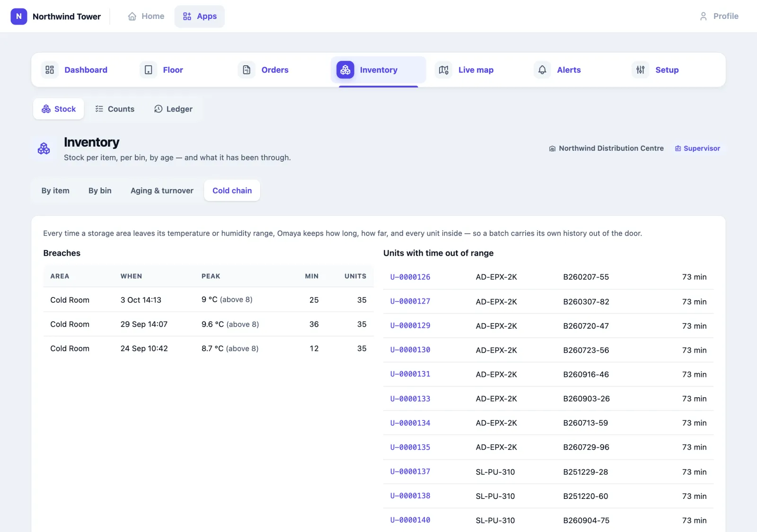This screenshot has height=532, width=757.
Task: Open unit link U-0000137
Action: pyautogui.click(x=410, y=471)
